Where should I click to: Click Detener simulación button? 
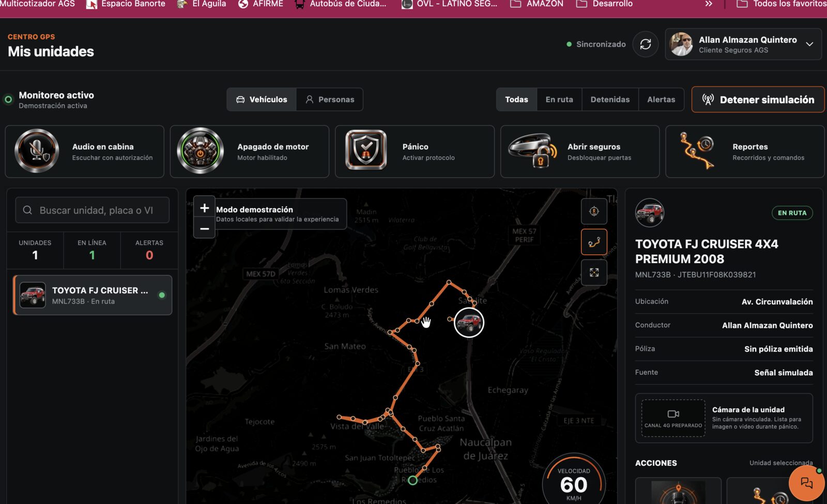point(758,99)
